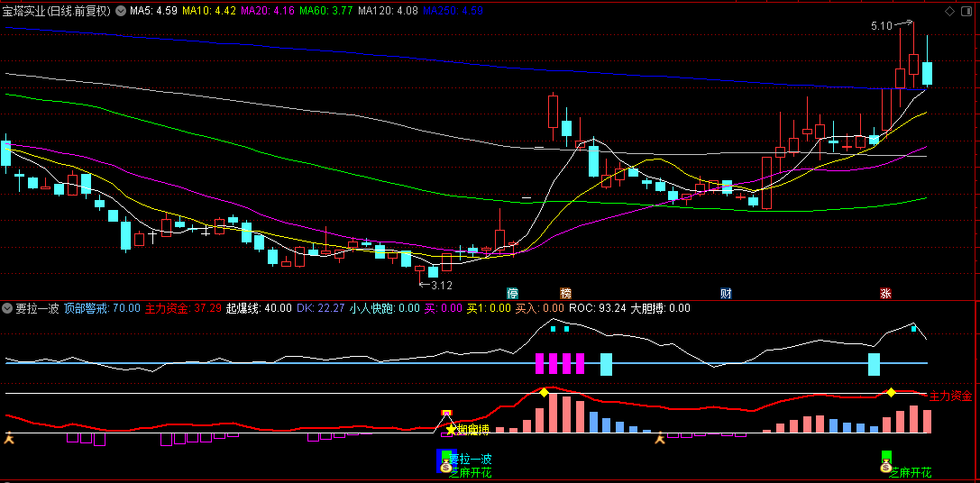The width and height of the screenshot is (980, 483).
Task: Click the 小人快跑: 0.00 readout
Action: tap(385, 308)
